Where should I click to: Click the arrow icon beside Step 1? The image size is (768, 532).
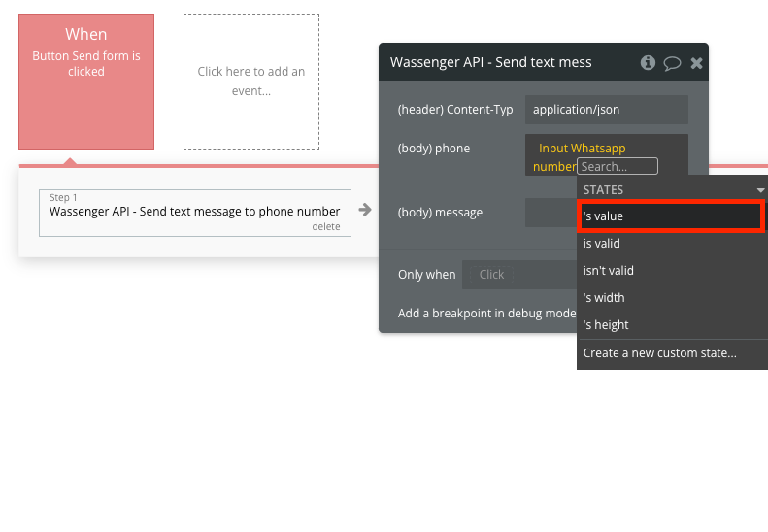[x=365, y=210]
